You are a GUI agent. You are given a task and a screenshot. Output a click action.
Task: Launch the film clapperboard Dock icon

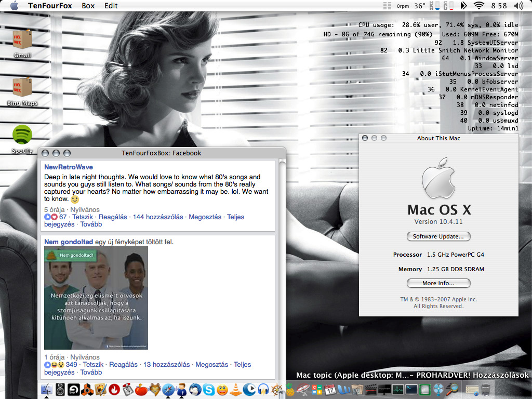[371, 390]
